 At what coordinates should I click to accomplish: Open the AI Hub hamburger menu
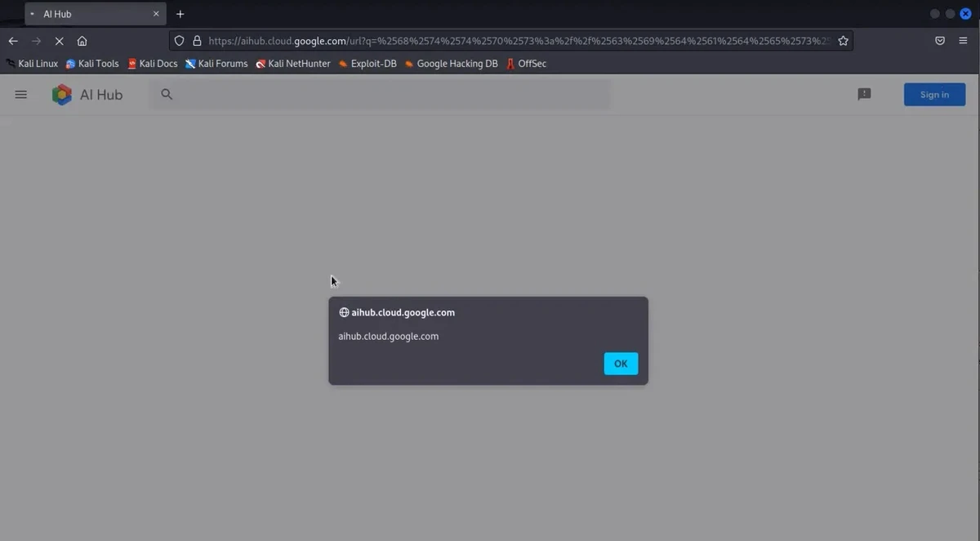coord(21,95)
